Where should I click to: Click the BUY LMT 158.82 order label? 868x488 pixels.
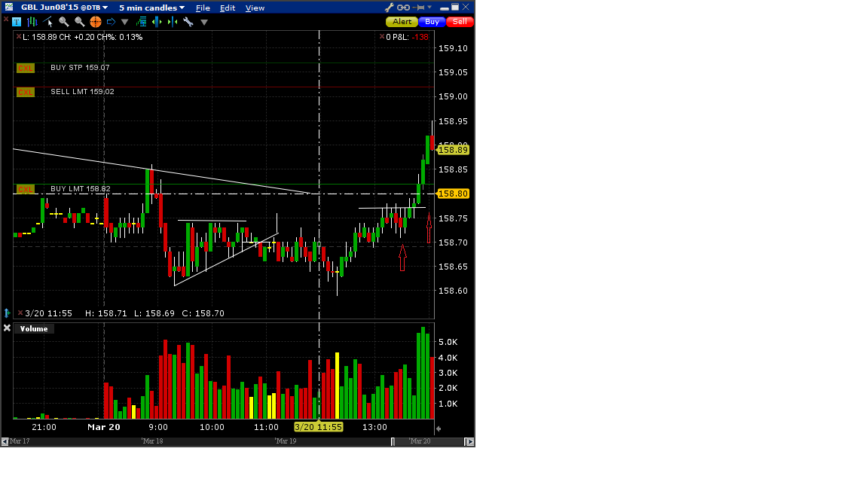tap(81, 189)
